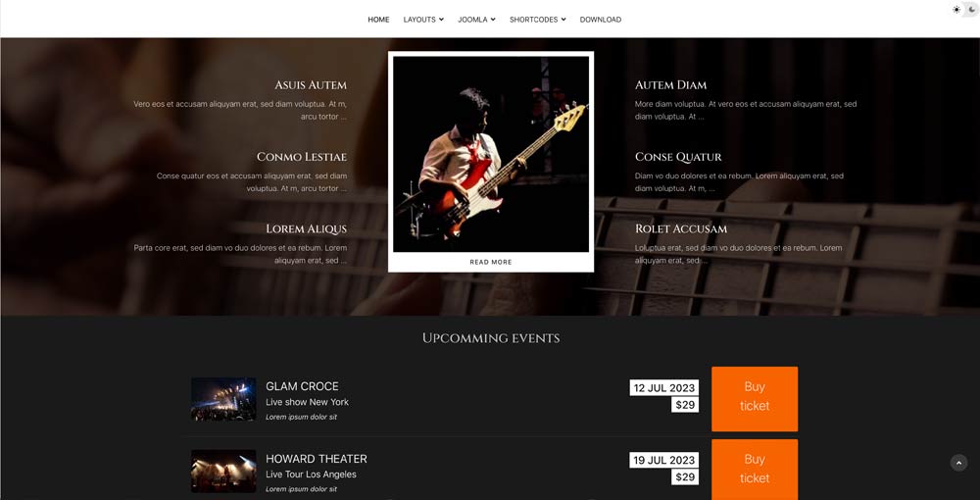
Task: Expand the Joomla dropdown menu
Action: 476,20
